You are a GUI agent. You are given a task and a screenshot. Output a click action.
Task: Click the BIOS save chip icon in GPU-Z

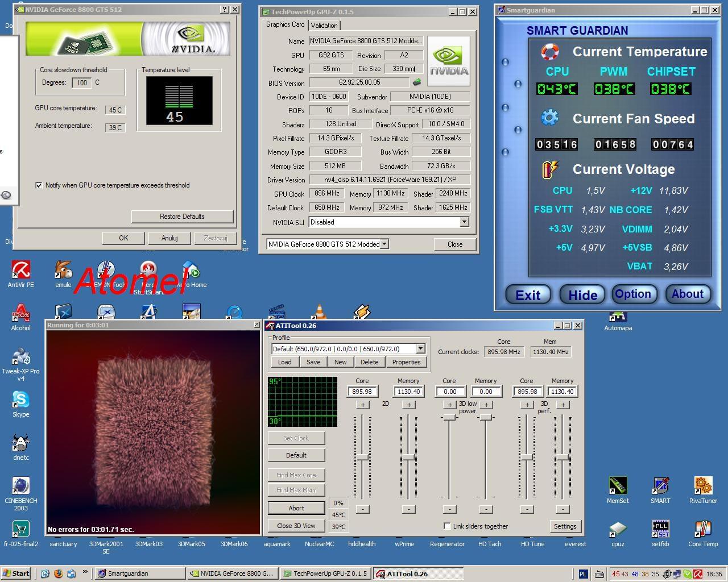417,82
